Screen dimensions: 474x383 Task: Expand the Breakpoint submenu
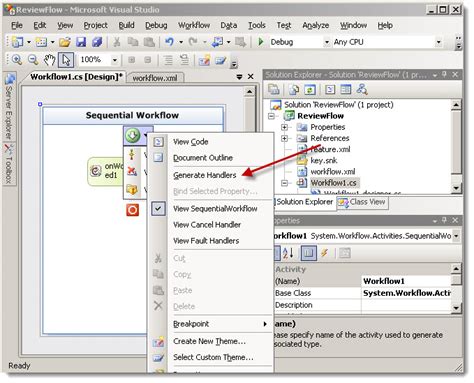click(x=211, y=324)
